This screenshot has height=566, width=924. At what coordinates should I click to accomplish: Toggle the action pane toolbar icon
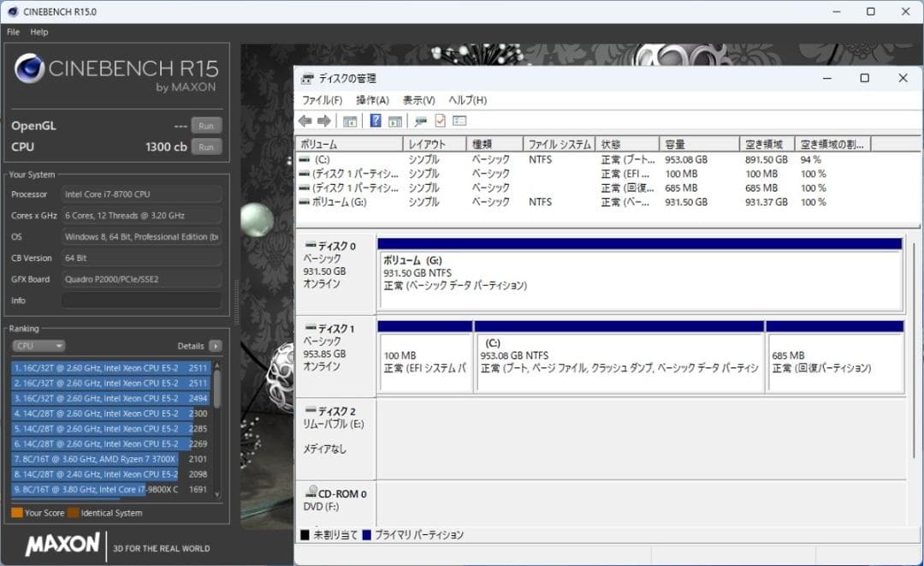click(394, 121)
